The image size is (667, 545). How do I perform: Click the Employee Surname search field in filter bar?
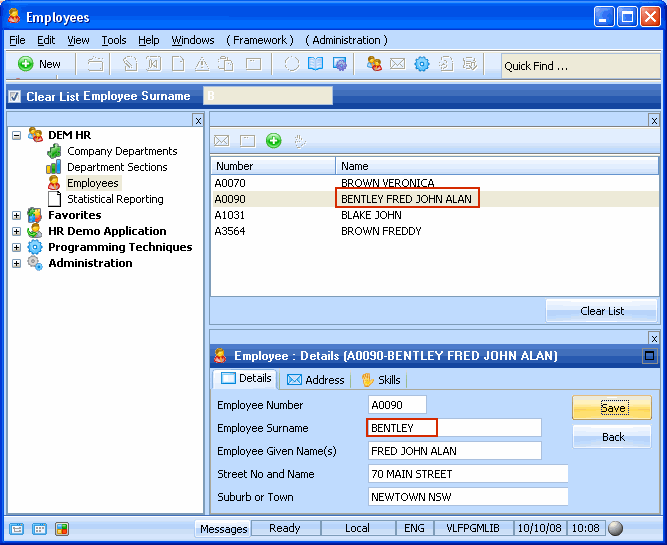[268, 96]
